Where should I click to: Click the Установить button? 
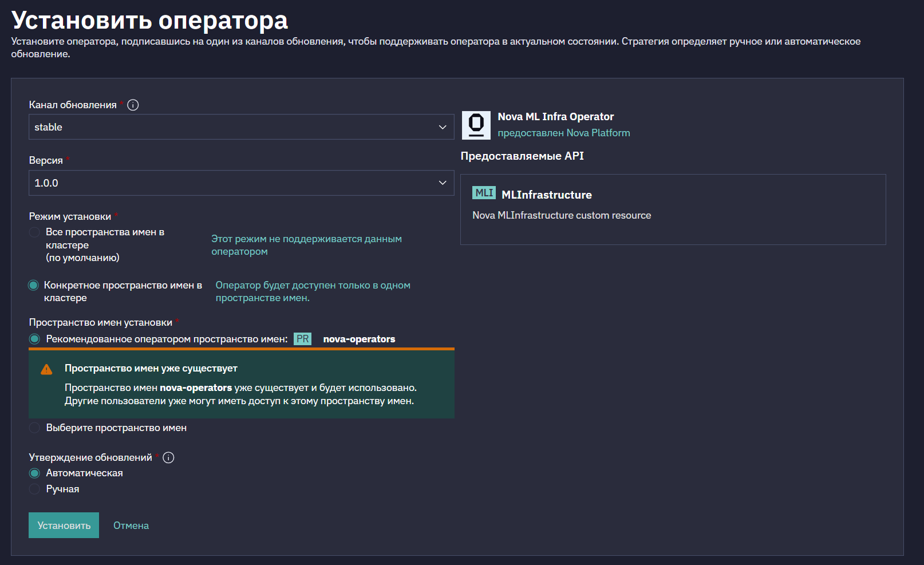pos(64,526)
